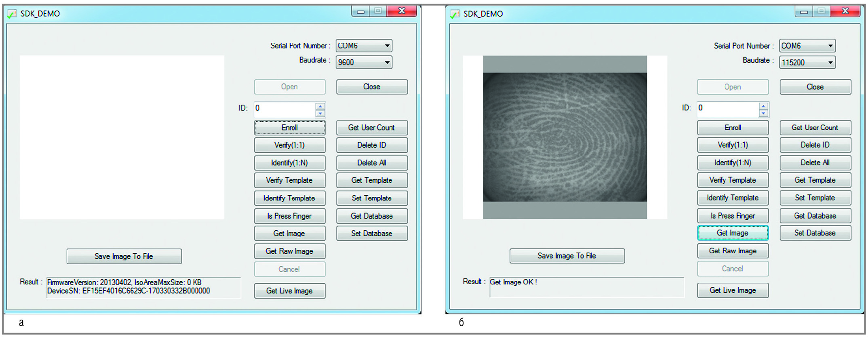Click Is Press Finger in fingerprint window
Image resolution: width=868 pixels, height=337 pixels.
pyautogui.click(x=732, y=216)
